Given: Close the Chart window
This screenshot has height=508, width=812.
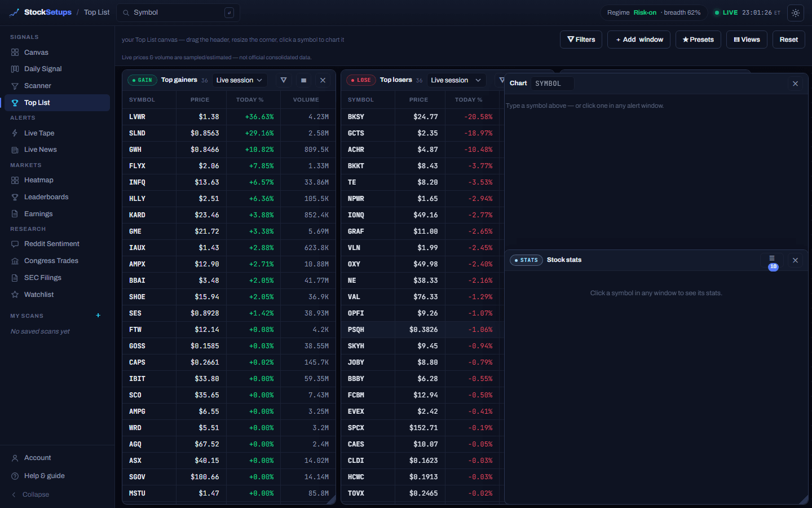Looking at the screenshot, I should [x=795, y=84].
